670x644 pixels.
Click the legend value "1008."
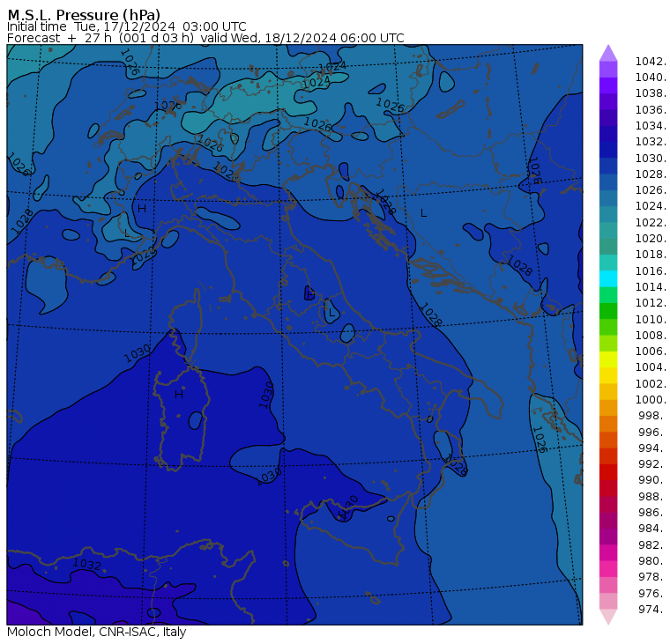(651, 336)
